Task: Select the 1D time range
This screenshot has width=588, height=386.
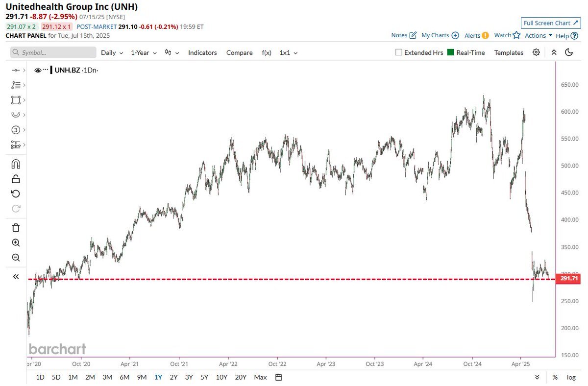Action: (40, 377)
